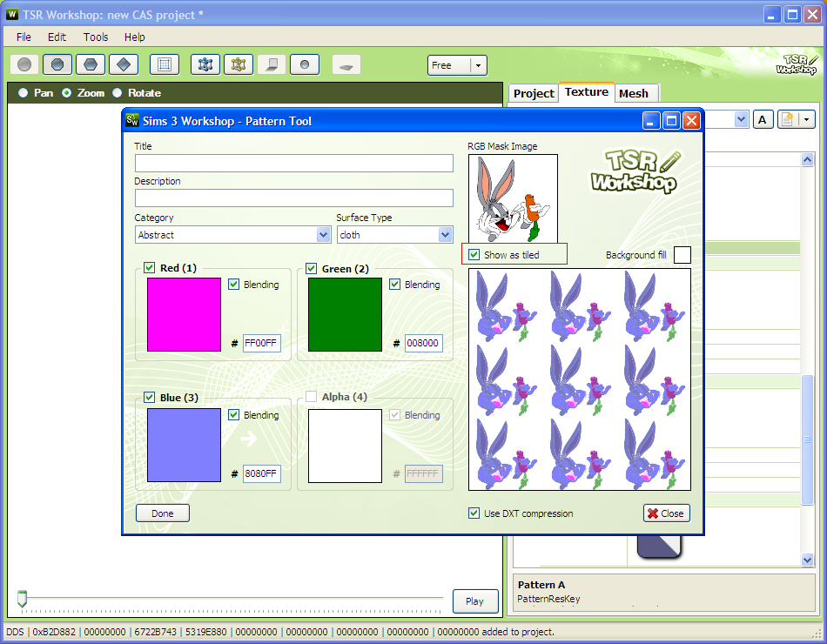
Task: Select the Rotate radio button
Action: pos(118,93)
